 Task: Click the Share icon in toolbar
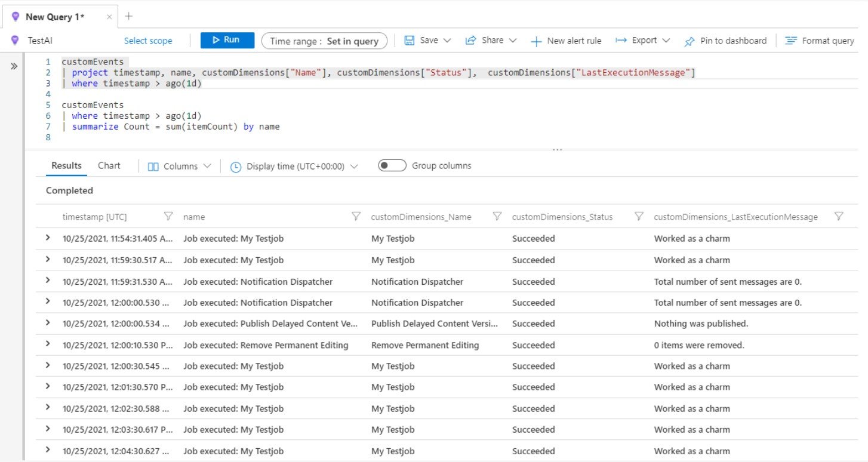click(x=470, y=41)
